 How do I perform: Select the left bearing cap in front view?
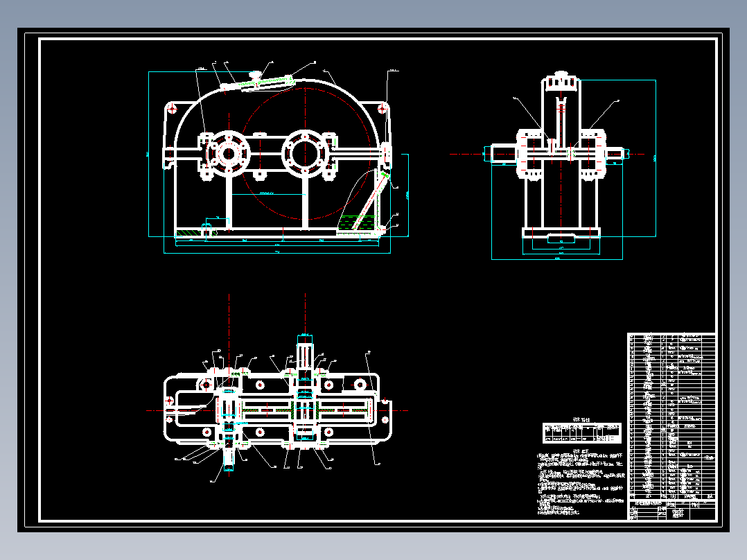pyautogui.click(x=229, y=154)
